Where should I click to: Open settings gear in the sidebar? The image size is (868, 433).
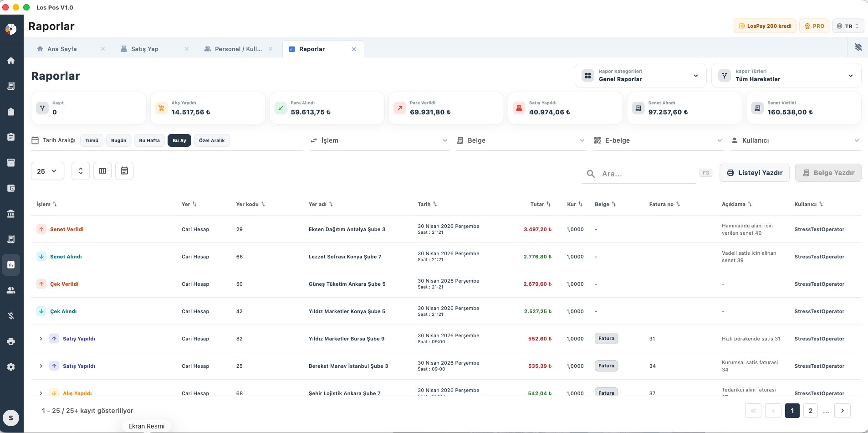(x=11, y=367)
